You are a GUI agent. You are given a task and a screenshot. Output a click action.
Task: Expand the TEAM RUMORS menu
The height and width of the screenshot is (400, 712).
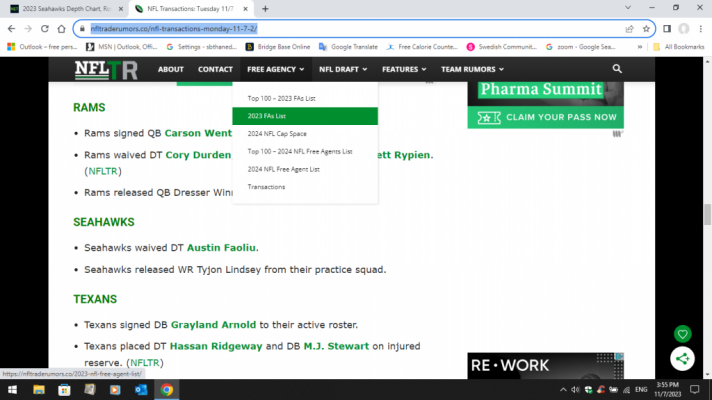click(x=472, y=69)
